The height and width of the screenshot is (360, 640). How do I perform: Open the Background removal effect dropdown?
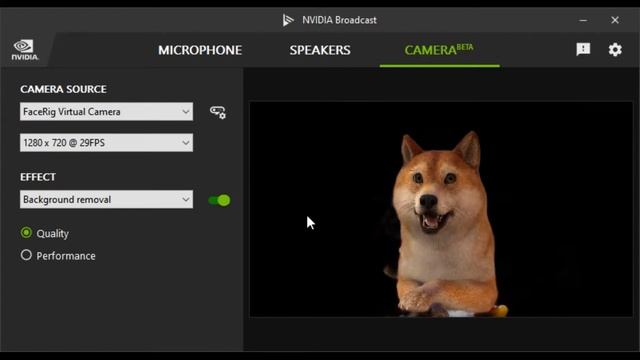pos(106,199)
